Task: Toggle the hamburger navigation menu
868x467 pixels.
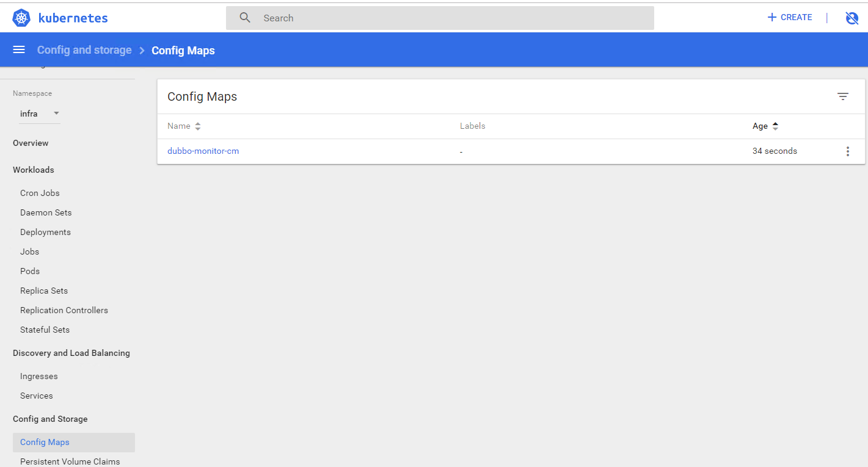Action: (x=19, y=50)
